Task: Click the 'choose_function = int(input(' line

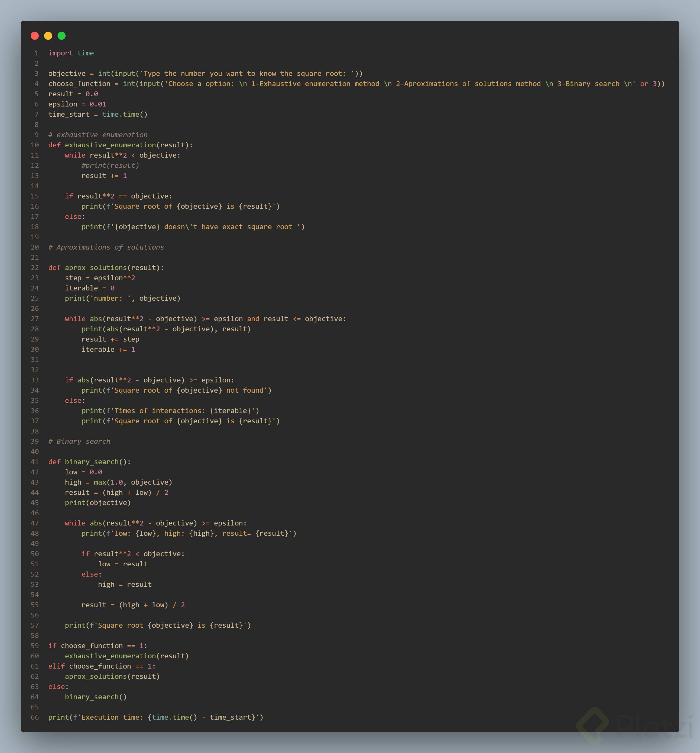Action: (x=356, y=84)
